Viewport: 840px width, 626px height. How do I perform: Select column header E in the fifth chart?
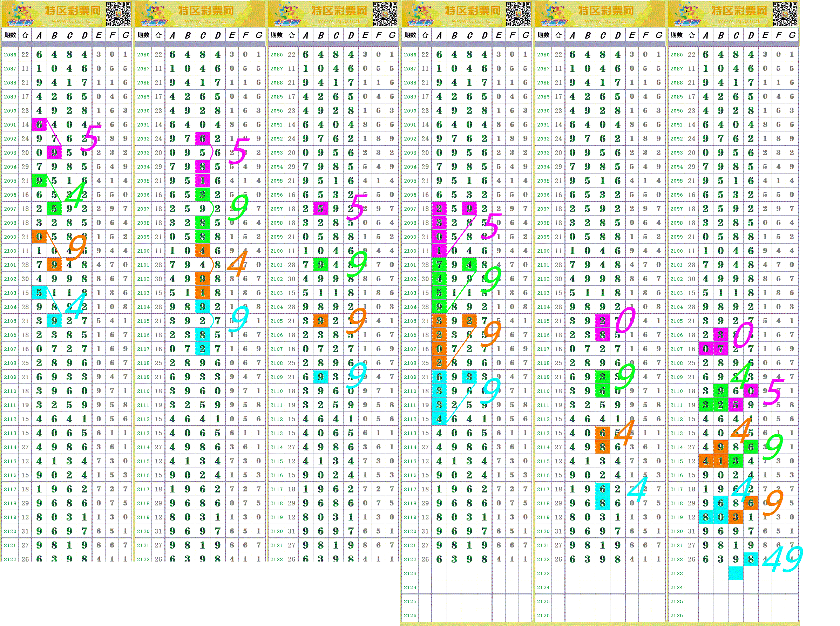[x=632, y=35]
